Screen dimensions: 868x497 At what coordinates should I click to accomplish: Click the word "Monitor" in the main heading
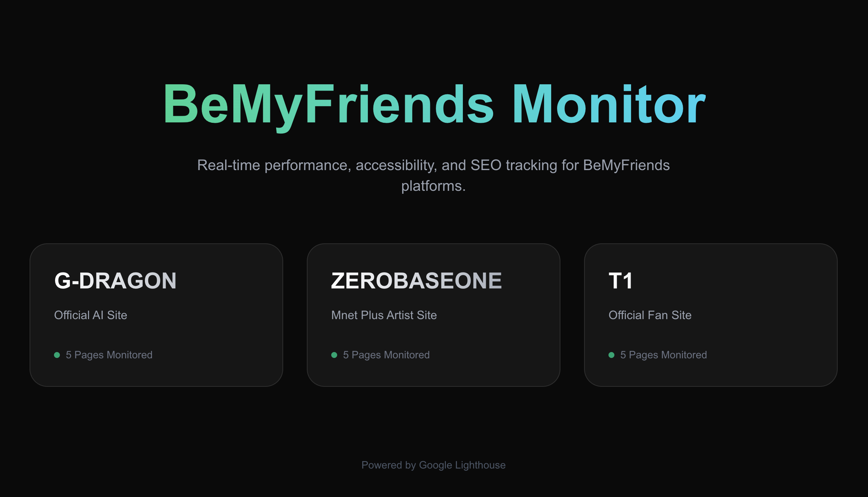[609, 104]
